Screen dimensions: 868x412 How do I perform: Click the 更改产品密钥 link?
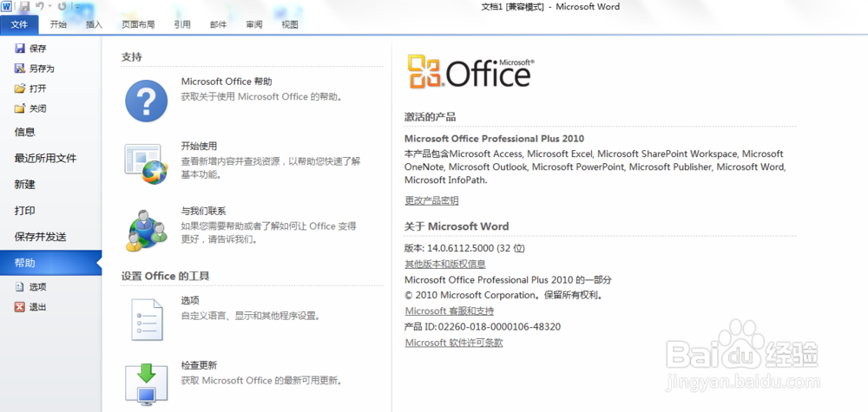[x=431, y=200]
